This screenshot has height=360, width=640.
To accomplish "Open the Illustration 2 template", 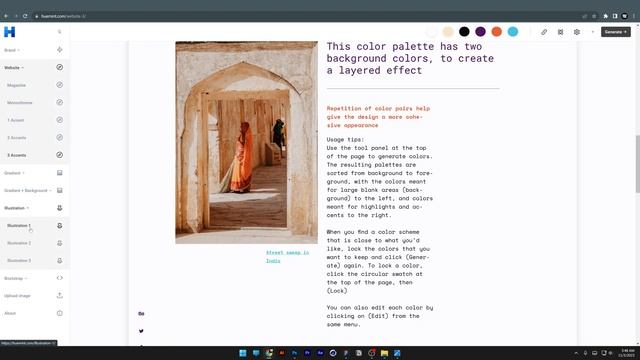I will pos(19,243).
